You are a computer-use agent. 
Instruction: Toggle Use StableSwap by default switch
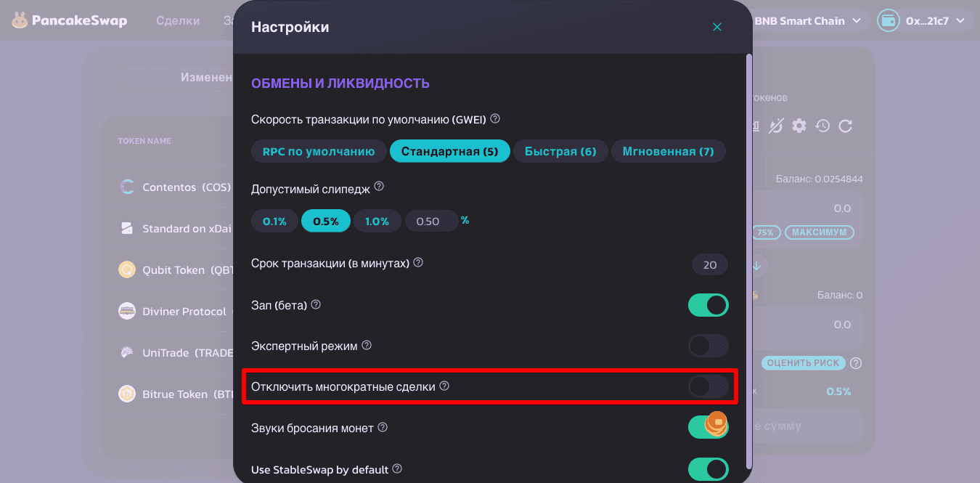tap(708, 469)
